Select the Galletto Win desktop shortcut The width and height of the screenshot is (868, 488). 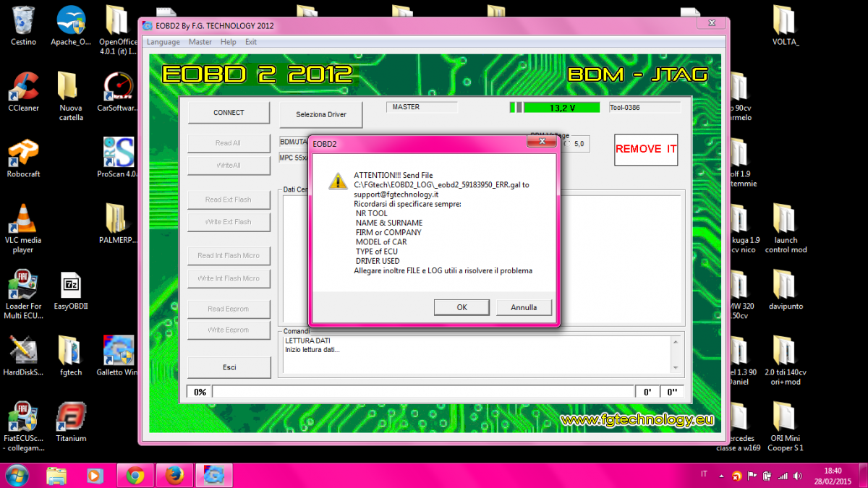coord(118,356)
